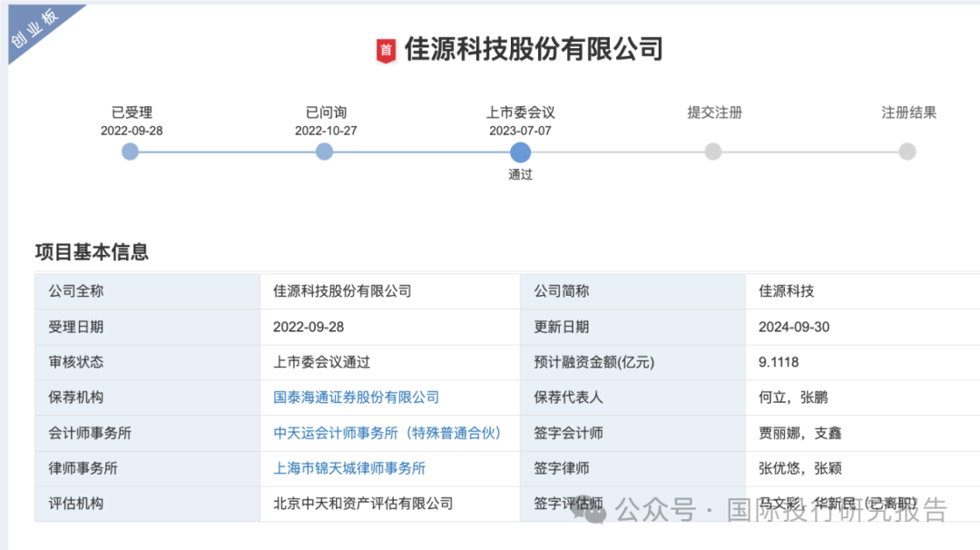Open the 上海市锦天城律师事务所 law firm link
This screenshot has height=550, width=980.
click(349, 468)
